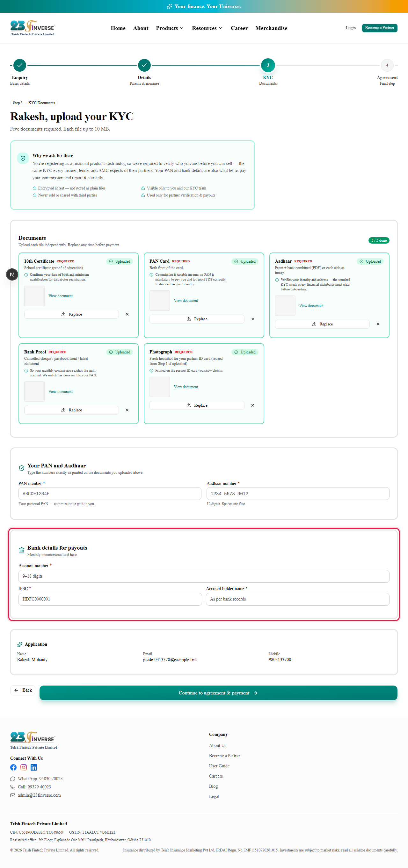Replace the Aadhaar file

322,324
